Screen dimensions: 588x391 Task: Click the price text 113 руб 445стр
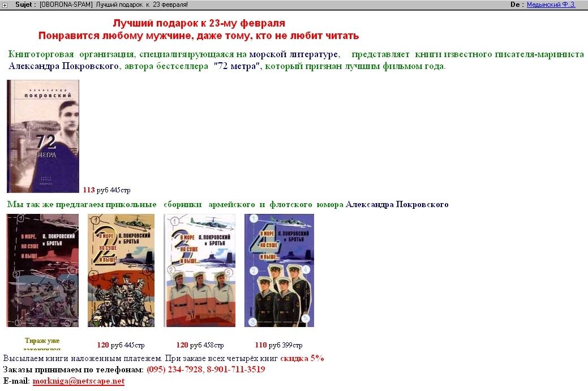point(107,190)
